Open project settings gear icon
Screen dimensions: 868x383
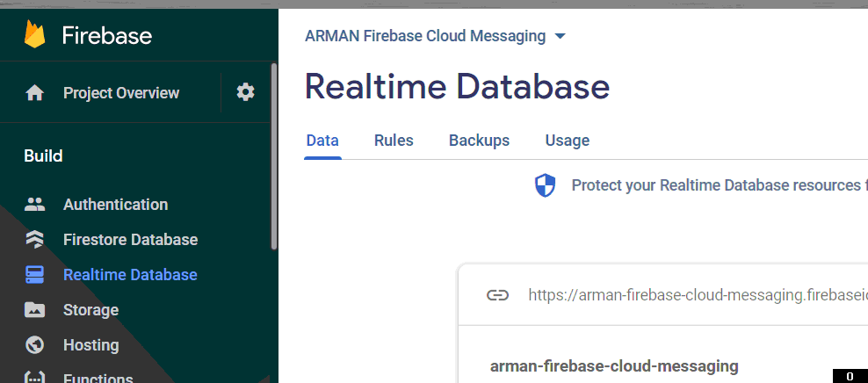pos(246,92)
